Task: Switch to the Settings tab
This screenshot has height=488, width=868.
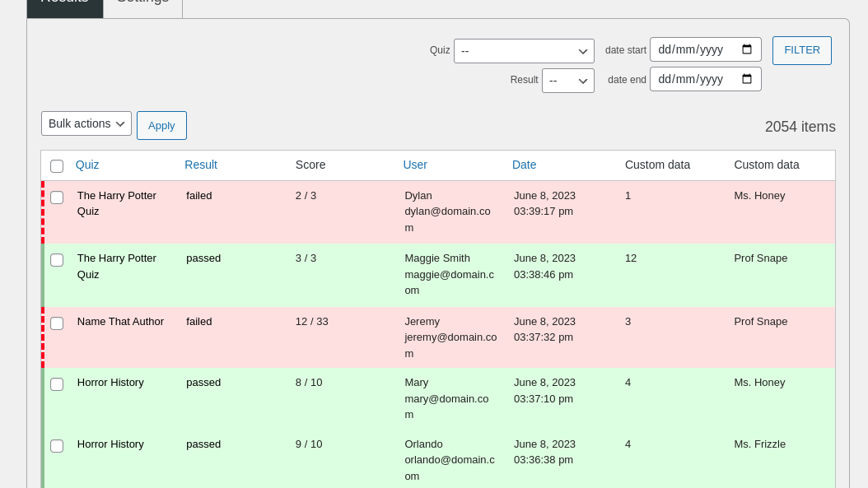Action: [142, 4]
